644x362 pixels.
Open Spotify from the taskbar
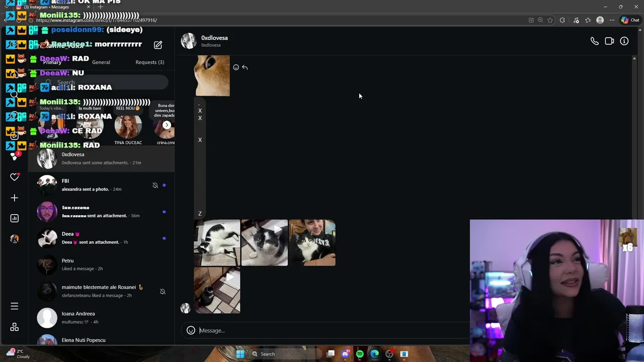point(360,354)
